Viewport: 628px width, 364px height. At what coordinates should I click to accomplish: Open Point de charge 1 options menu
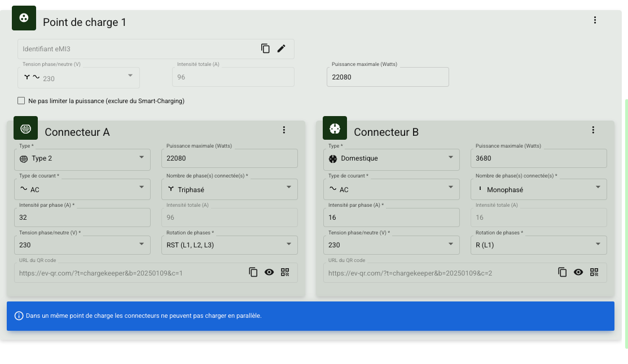coord(595,20)
